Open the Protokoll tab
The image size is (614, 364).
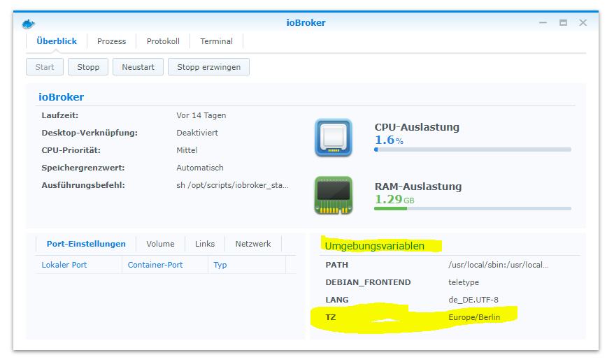pos(163,41)
